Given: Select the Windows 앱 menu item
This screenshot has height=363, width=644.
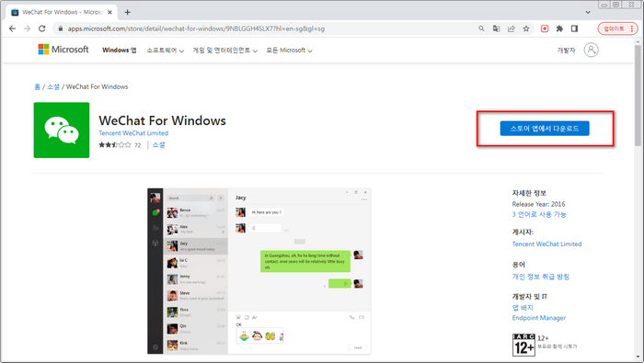Looking at the screenshot, I should tap(119, 50).
